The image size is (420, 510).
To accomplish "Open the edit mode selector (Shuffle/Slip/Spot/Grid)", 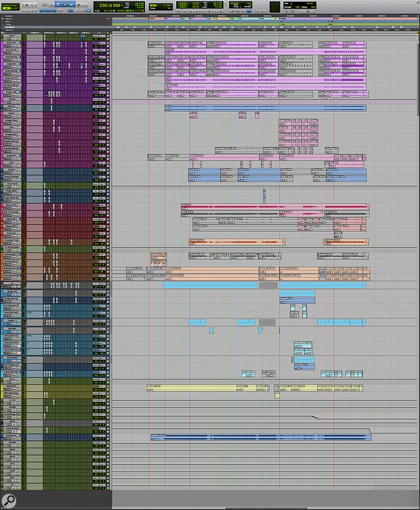I will 10,7.
